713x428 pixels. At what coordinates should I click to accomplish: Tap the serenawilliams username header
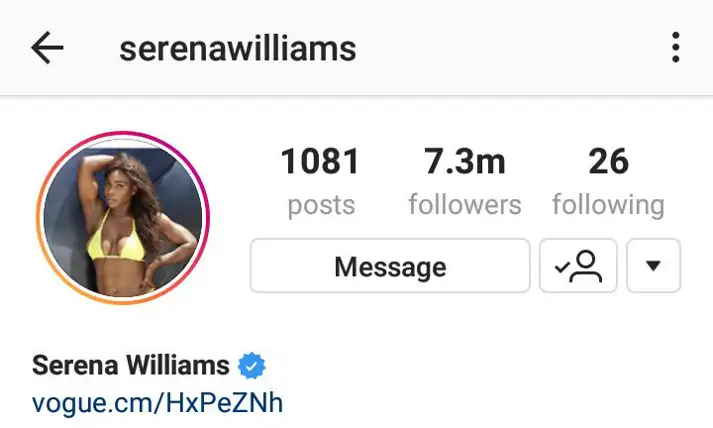coord(238,49)
